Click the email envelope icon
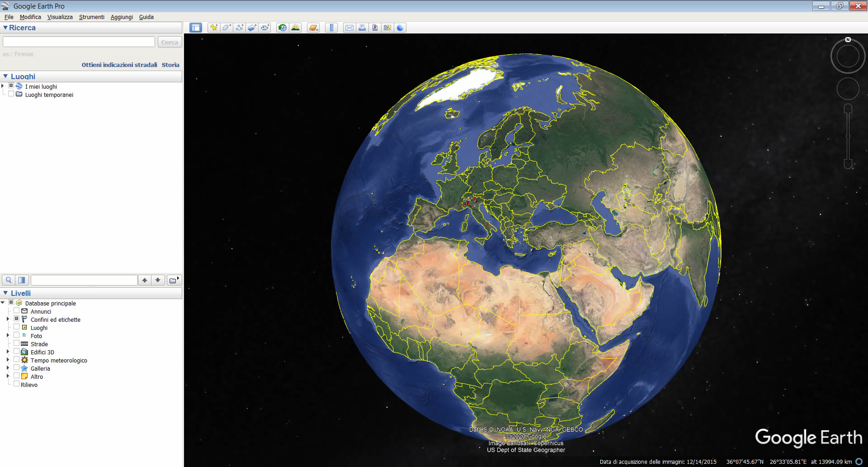 349,28
